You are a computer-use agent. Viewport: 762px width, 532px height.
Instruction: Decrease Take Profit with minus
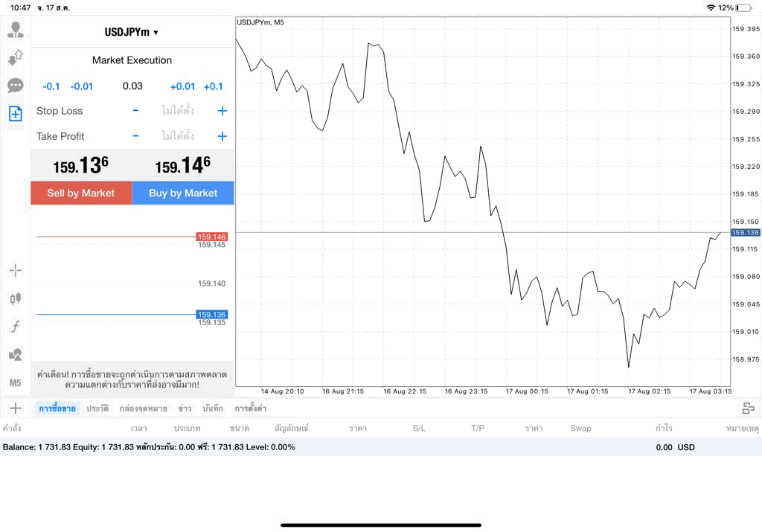pyautogui.click(x=135, y=136)
